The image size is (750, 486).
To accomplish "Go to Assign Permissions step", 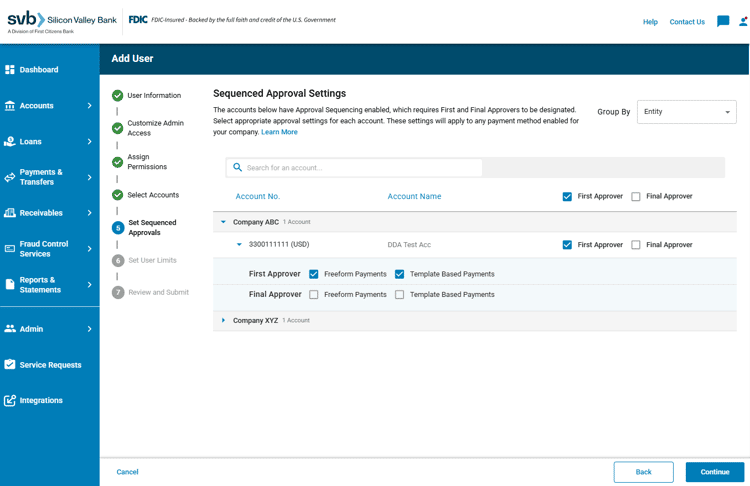I will pos(147,162).
